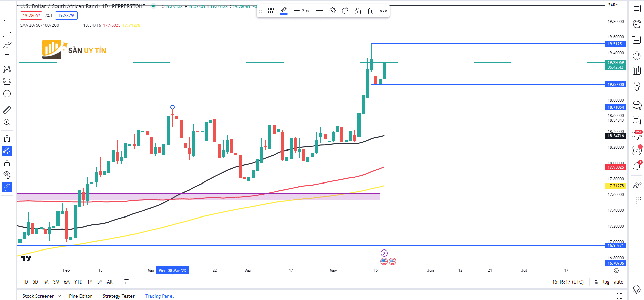Screen dimensions: 644x300
Task: Select the text annotation tool
Action: pyautogui.click(x=7, y=57)
